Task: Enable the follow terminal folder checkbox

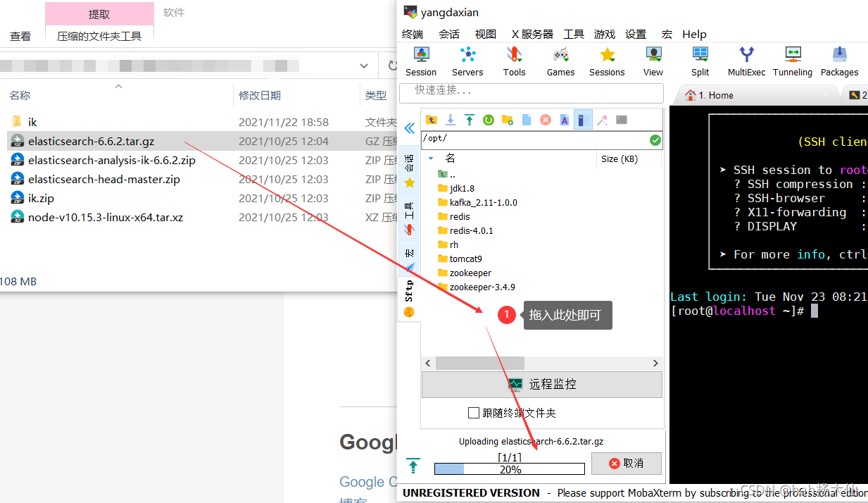Action: click(474, 413)
